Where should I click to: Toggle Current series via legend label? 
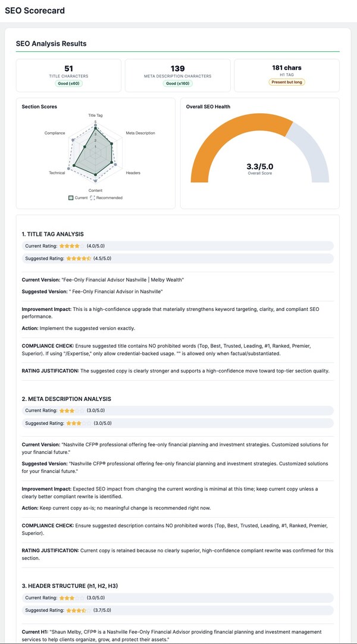[80, 198]
